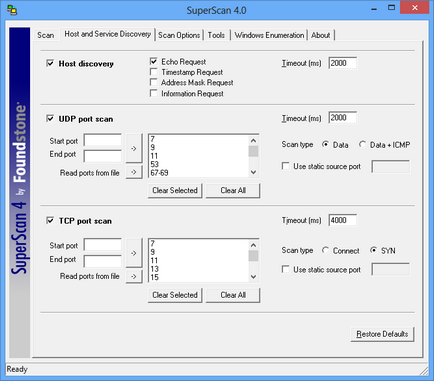Screen dimensions: 434x381
Task: Select TCP scan type SYN
Action: point(374,250)
